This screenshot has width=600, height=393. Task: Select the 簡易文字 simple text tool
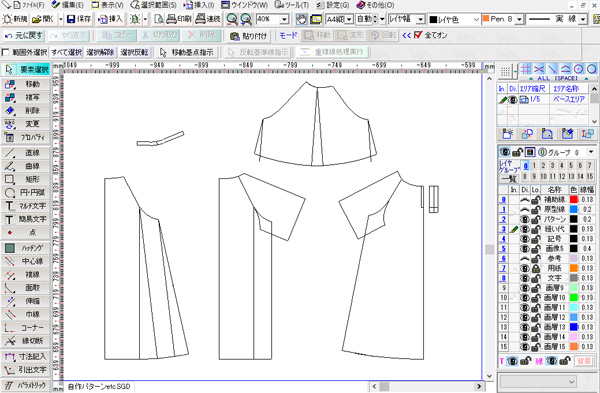[x=26, y=219]
